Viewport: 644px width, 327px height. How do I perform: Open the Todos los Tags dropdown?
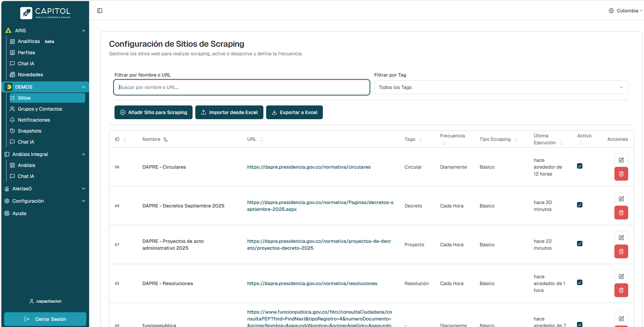(501, 87)
